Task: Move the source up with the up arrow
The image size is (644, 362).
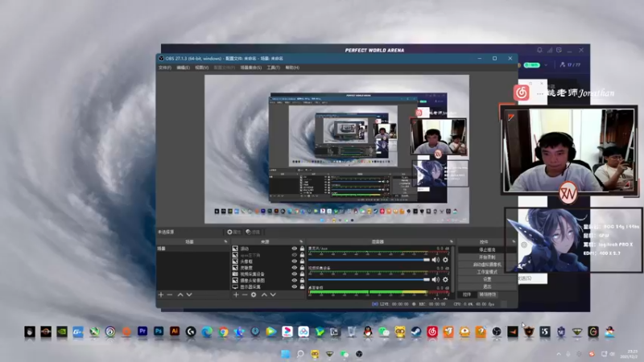Action: click(x=264, y=294)
